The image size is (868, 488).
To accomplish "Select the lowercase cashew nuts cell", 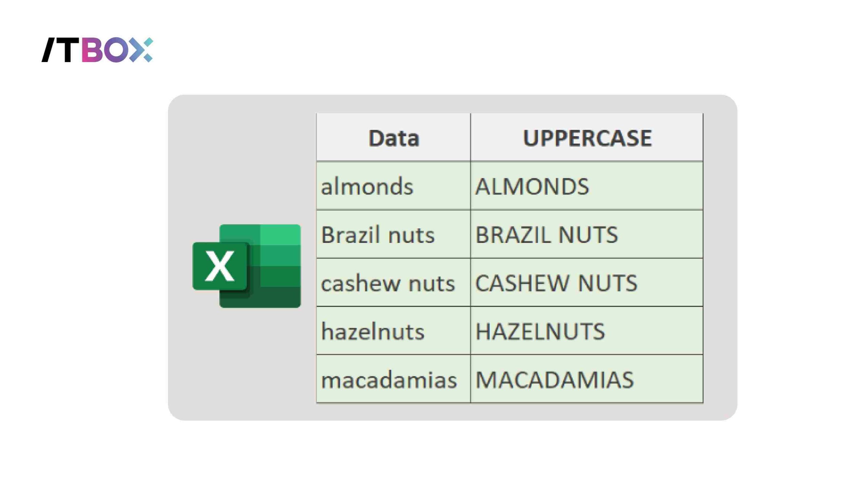I will tap(393, 283).
